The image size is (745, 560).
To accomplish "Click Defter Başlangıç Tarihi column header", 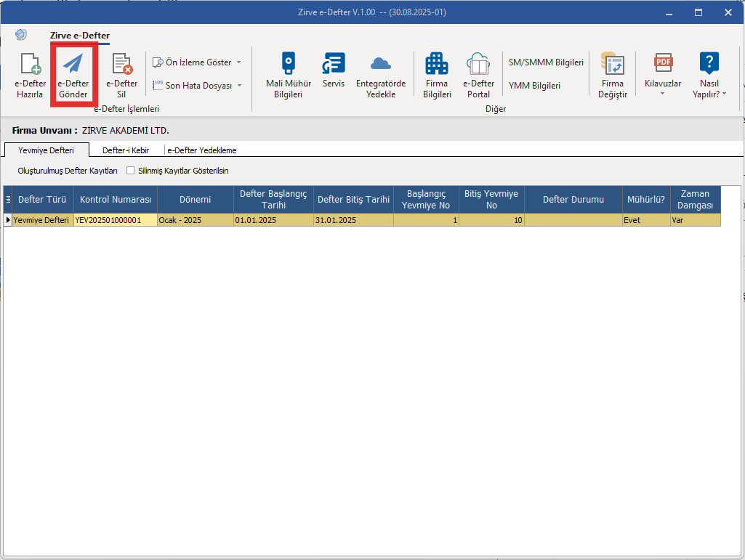I will [274, 200].
